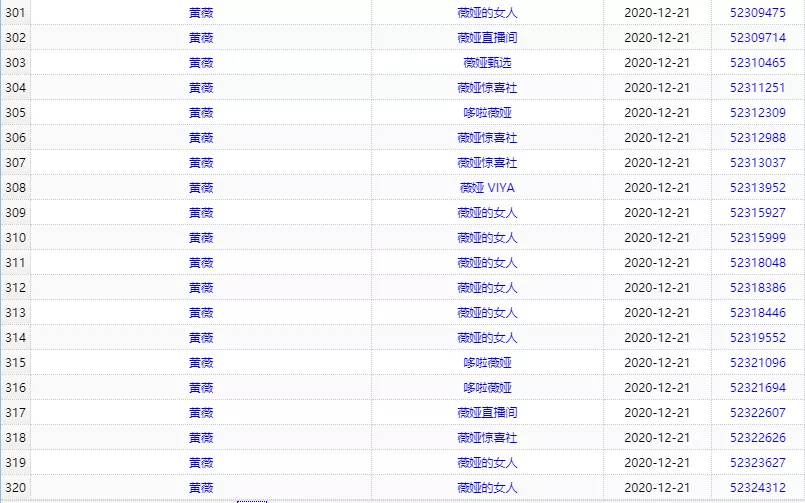Select 薇娅的女人 in row 312
The height and width of the screenshot is (503, 805).
(487, 287)
